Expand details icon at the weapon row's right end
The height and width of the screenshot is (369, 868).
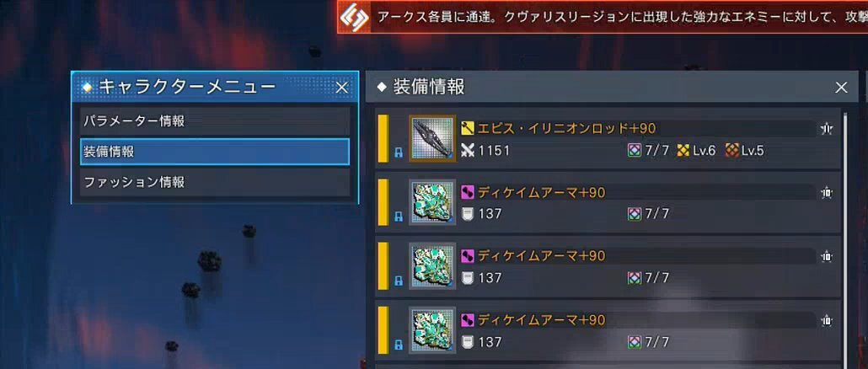coord(827,129)
